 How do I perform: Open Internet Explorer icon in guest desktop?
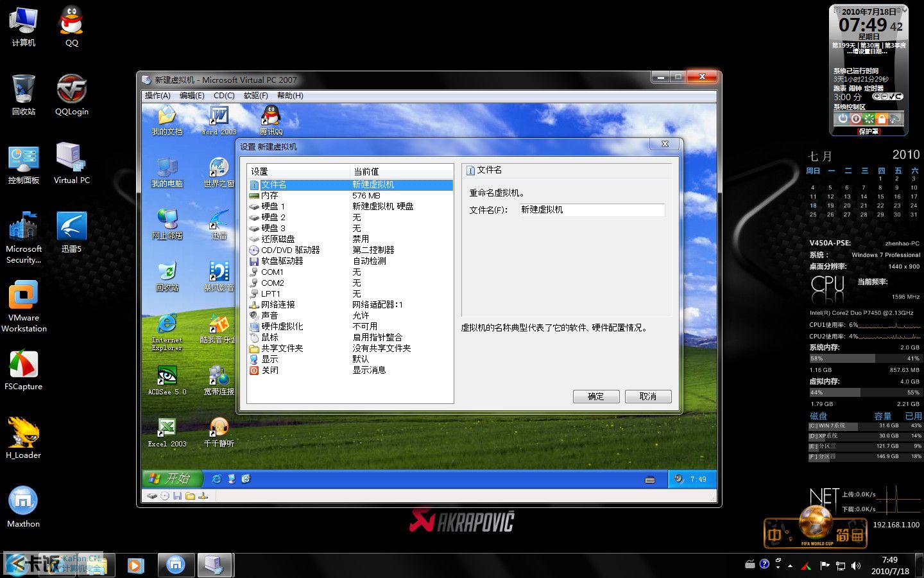(167, 332)
